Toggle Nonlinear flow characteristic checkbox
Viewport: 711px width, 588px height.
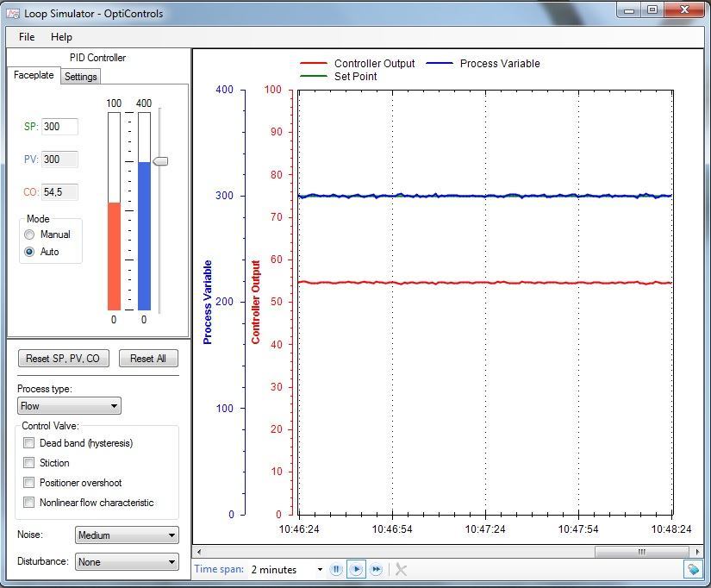[x=28, y=503]
